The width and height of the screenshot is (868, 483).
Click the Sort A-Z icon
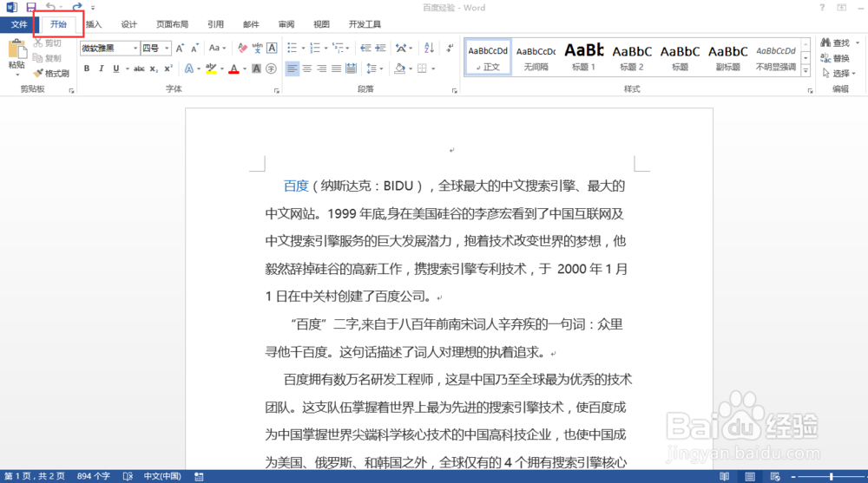pos(429,49)
